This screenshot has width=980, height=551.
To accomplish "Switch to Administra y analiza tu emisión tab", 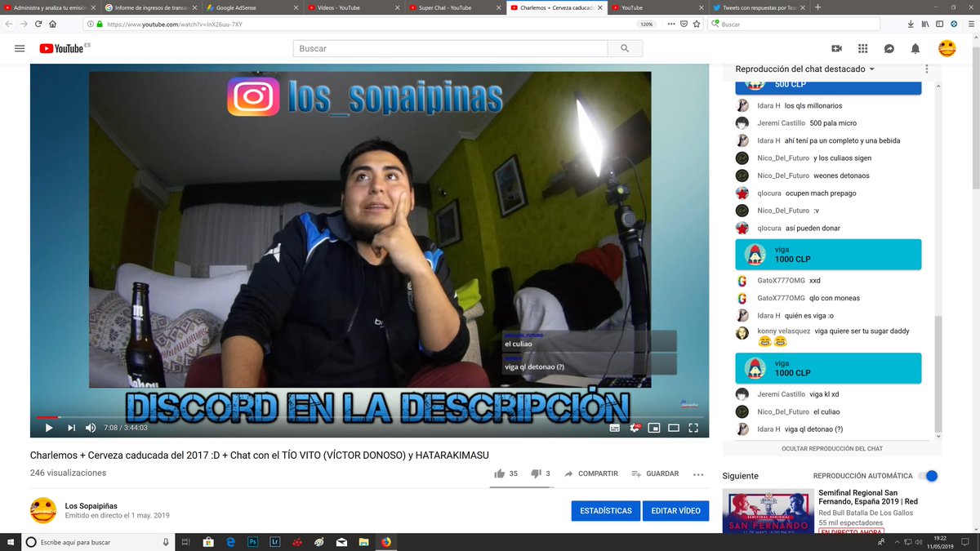I will [49, 7].
